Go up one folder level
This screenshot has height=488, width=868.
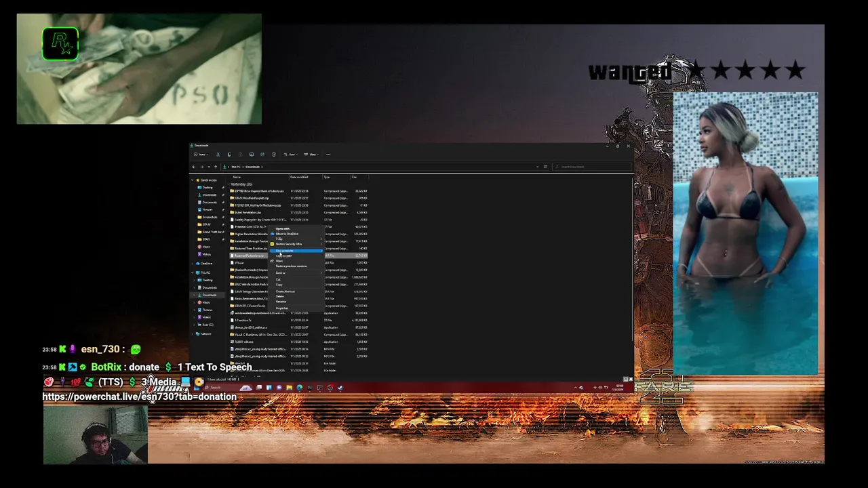click(x=216, y=167)
